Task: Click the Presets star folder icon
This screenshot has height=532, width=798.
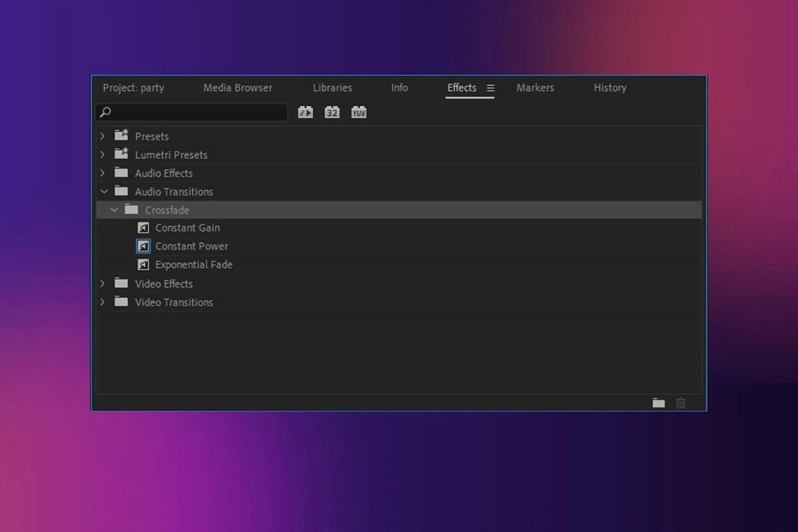Action: [121, 136]
